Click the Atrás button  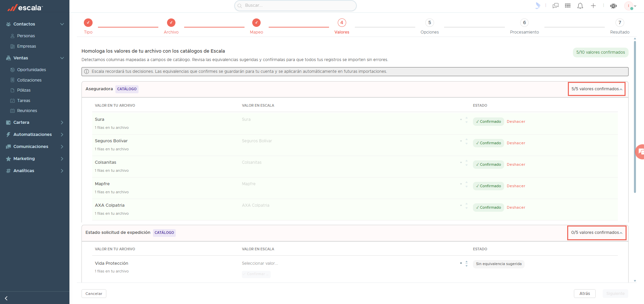(x=585, y=294)
